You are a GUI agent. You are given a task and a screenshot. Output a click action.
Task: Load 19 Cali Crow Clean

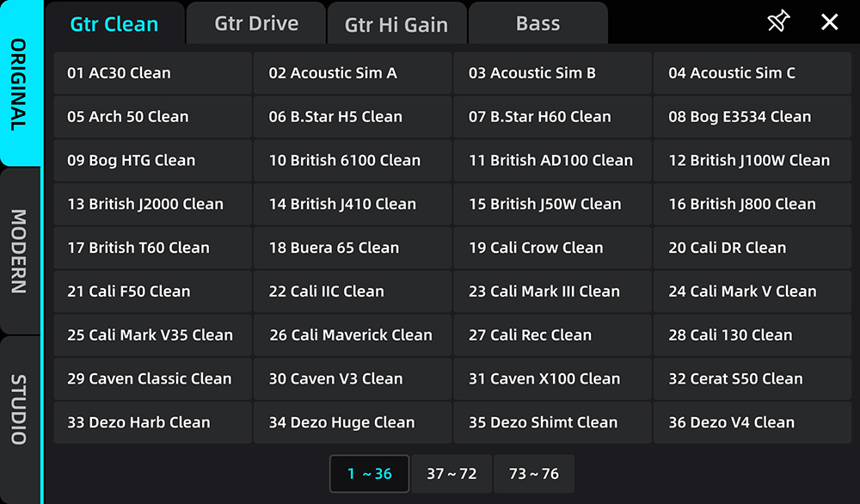(x=552, y=248)
